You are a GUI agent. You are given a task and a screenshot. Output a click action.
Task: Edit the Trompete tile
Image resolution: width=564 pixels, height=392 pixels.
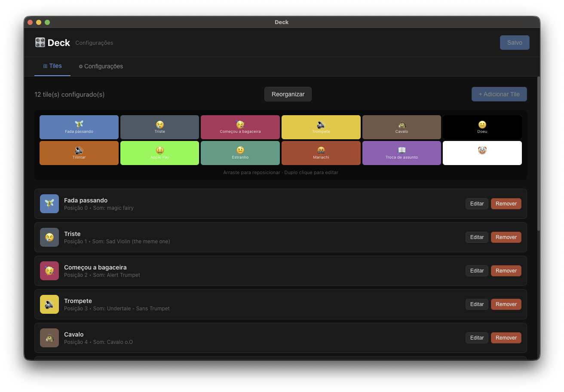[477, 304]
